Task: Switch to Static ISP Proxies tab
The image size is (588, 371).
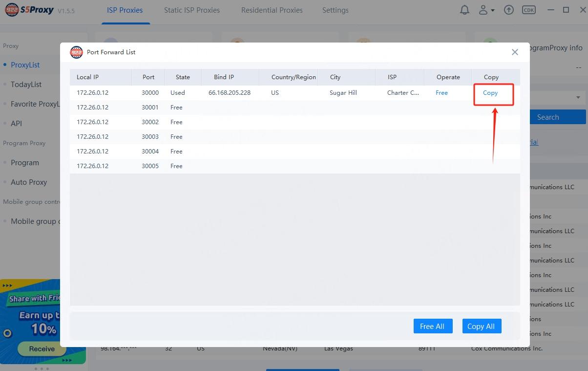Action: coord(191,10)
